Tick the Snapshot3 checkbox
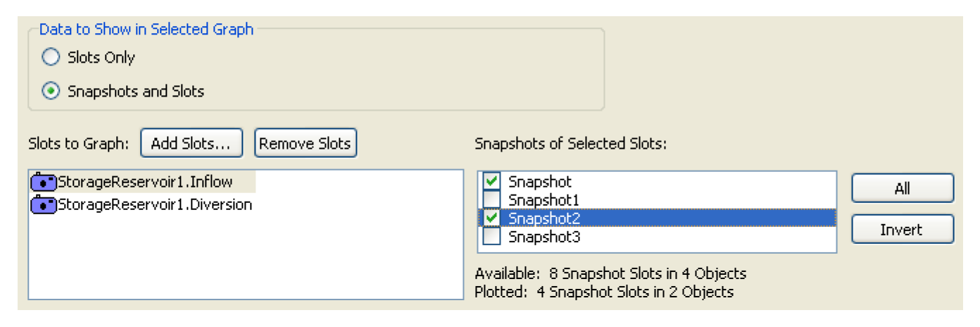The height and width of the screenshot is (327, 980). click(x=492, y=237)
